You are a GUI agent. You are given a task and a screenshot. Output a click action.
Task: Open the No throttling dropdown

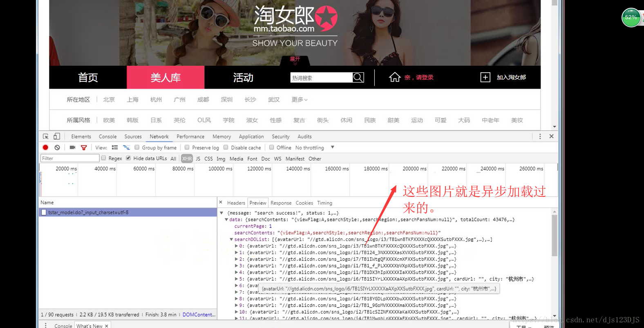click(x=315, y=147)
